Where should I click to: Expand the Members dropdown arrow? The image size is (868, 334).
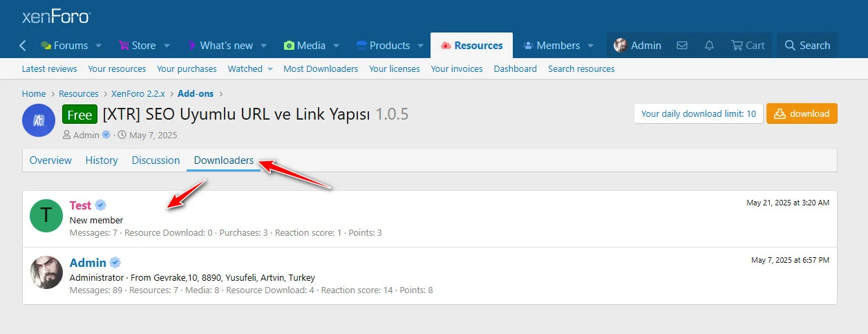click(x=591, y=46)
